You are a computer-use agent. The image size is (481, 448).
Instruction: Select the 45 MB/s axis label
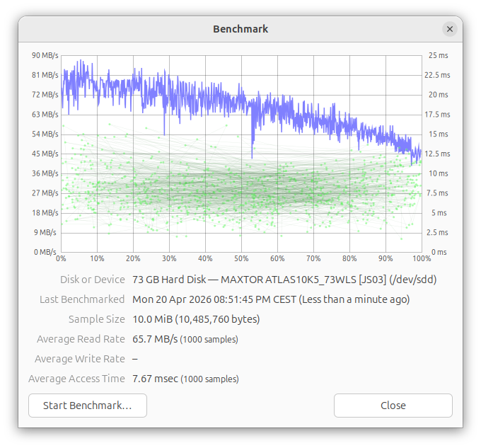coord(45,154)
